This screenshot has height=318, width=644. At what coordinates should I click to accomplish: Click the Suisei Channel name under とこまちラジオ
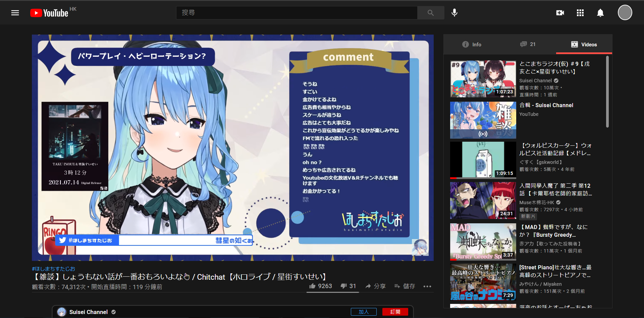(x=535, y=81)
